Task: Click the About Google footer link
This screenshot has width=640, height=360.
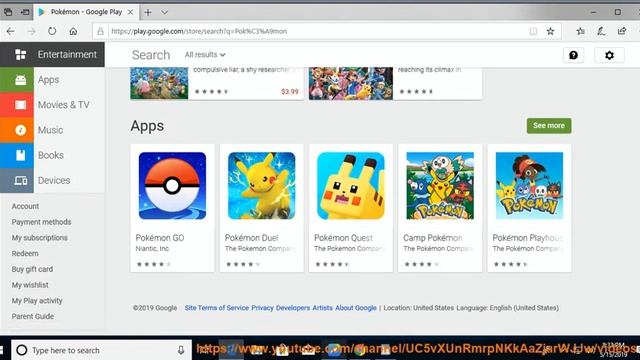Action: point(356,308)
